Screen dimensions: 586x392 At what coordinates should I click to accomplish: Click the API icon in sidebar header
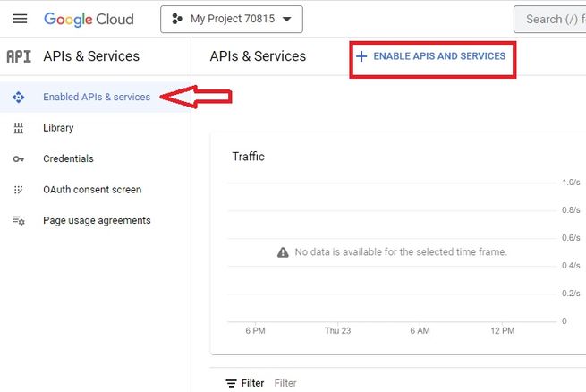(x=19, y=56)
